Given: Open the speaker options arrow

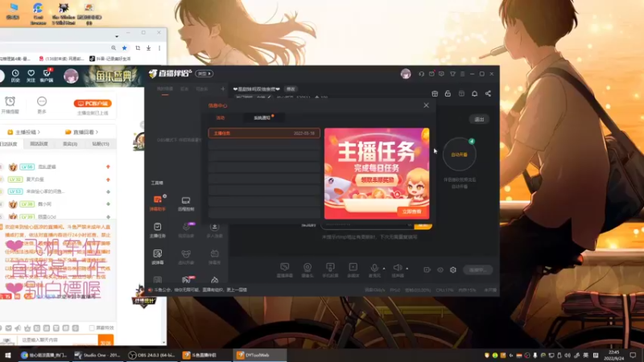Looking at the screenshot, I should (x=407, y=269).
